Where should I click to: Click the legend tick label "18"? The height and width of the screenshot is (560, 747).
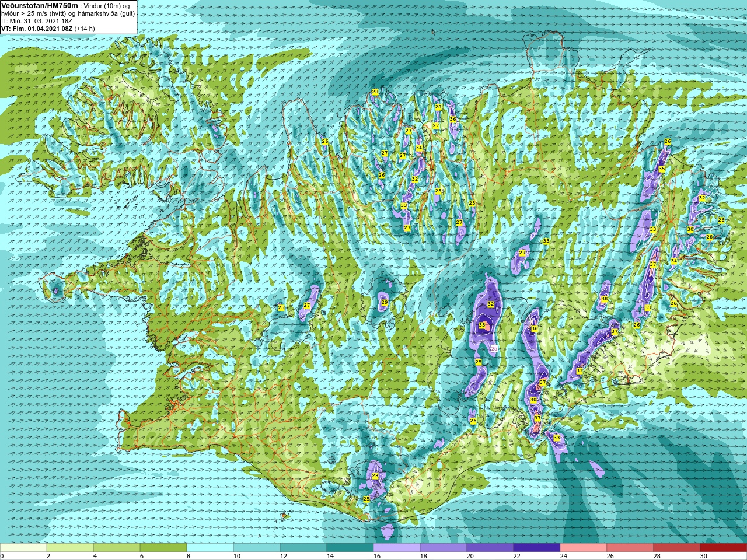(423, 556)
